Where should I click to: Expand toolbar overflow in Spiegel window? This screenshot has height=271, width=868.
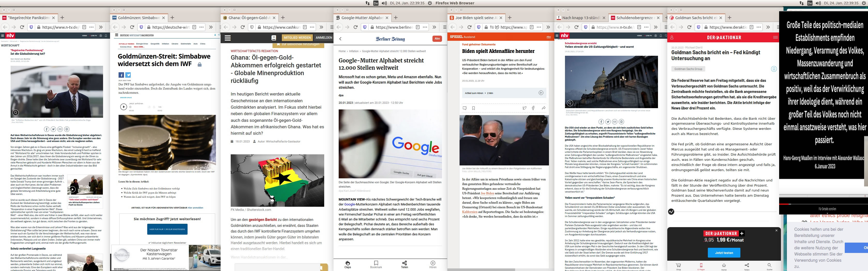click(548, 27)
